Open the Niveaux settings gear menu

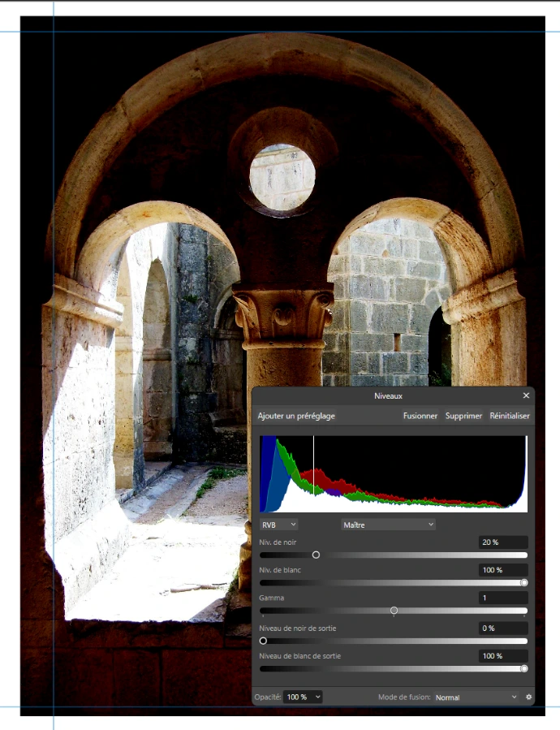[528, 697]
